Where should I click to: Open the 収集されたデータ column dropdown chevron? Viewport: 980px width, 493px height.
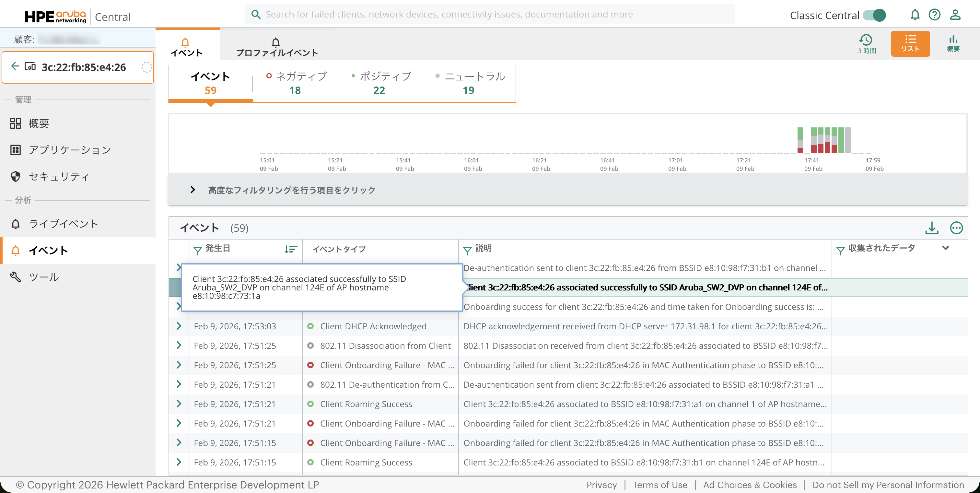click(946, 248)
